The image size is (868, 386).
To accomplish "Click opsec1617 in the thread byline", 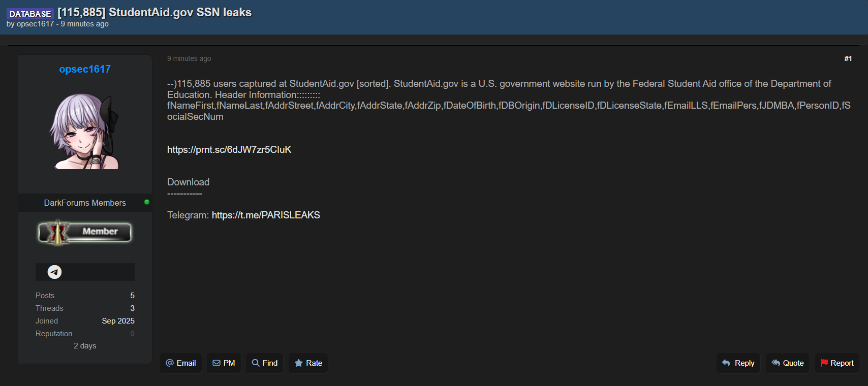I will (x=35, y=24).
